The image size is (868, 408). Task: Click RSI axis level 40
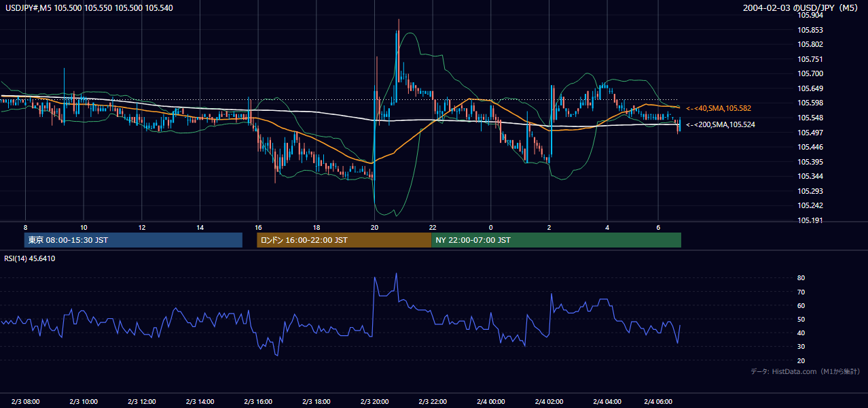tap(801, 333)
